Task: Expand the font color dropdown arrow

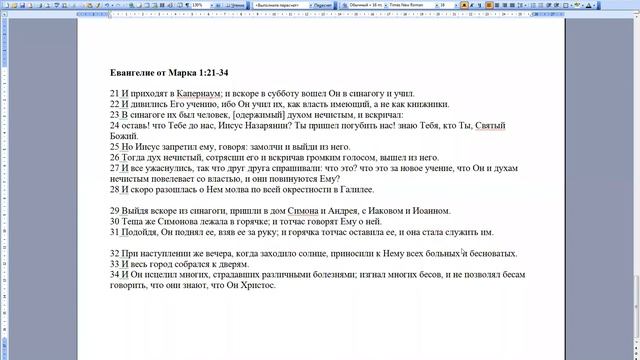Action: coord(594,5)
